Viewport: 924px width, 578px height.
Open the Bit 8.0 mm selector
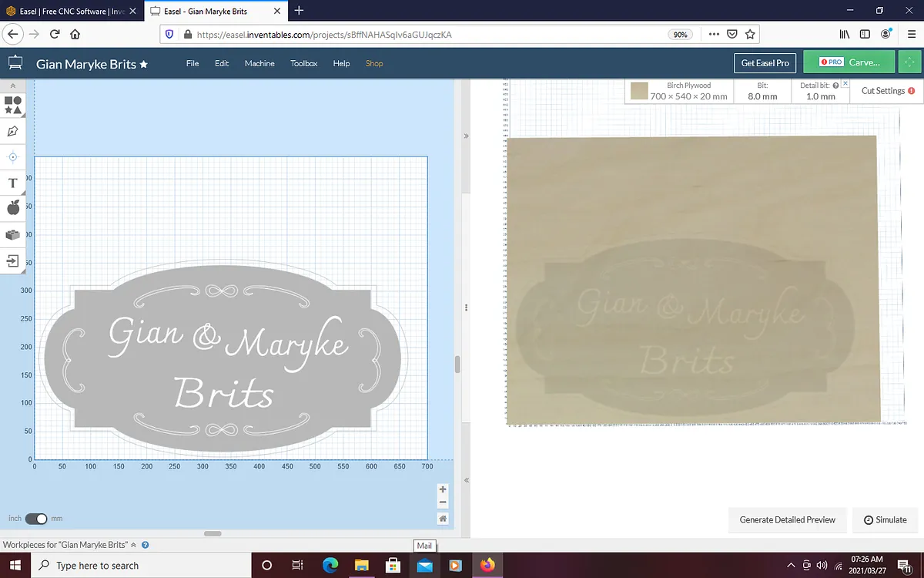pyautogui.click(x=762, y=91)
